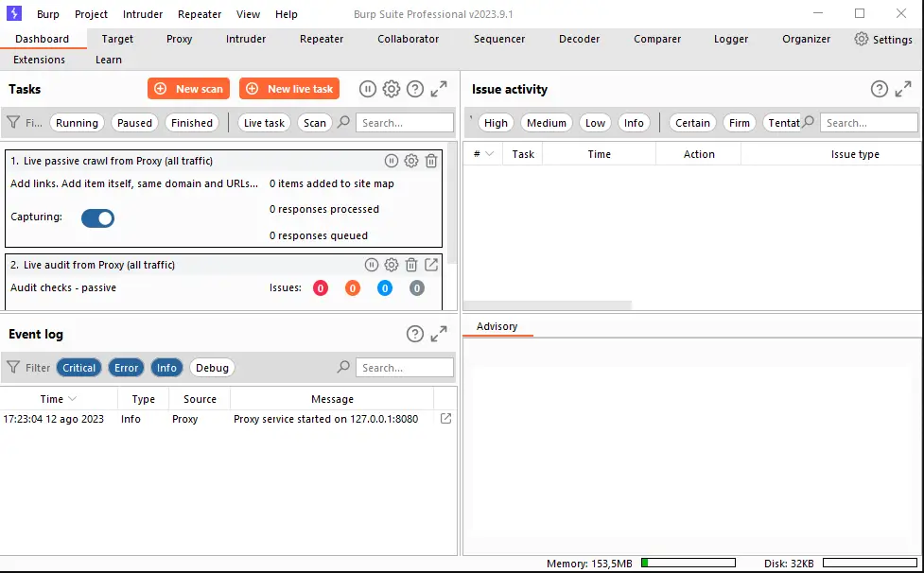Screen dimensions: 924x573
Task: Click the search magnifier in the Tasks panel
Action: pyautogui.click(x=342, y=122)
